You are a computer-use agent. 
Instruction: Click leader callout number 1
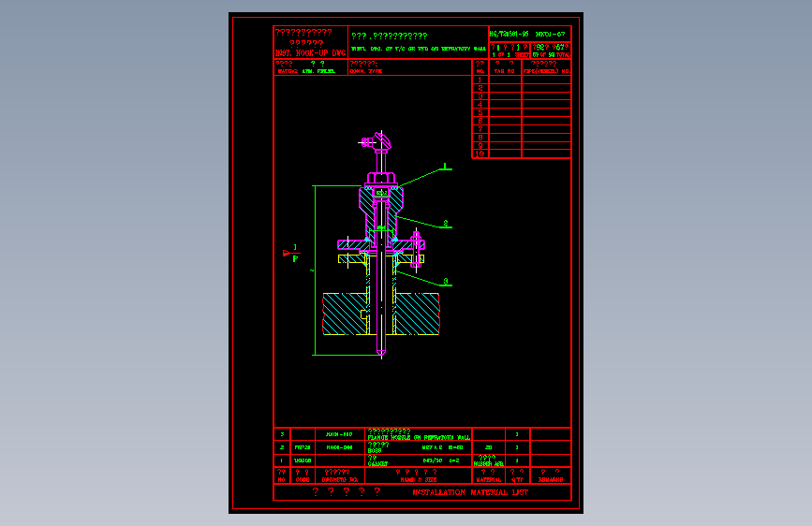coord(445,167)
